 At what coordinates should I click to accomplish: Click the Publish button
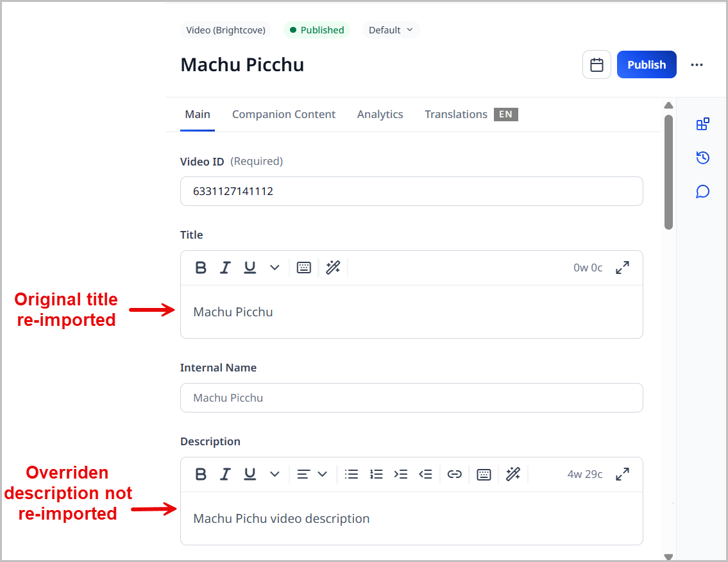(x=646, y=65)
